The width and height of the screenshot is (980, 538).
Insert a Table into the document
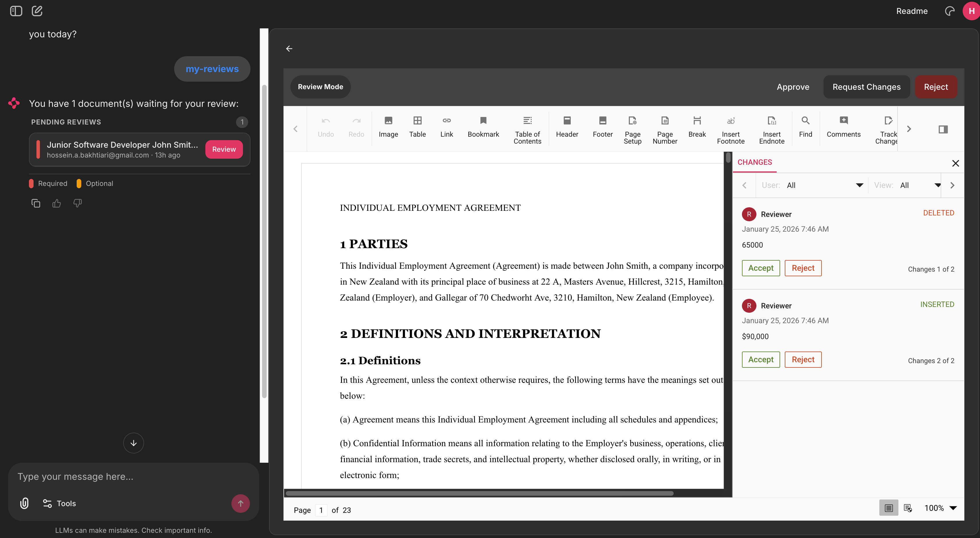417,128
